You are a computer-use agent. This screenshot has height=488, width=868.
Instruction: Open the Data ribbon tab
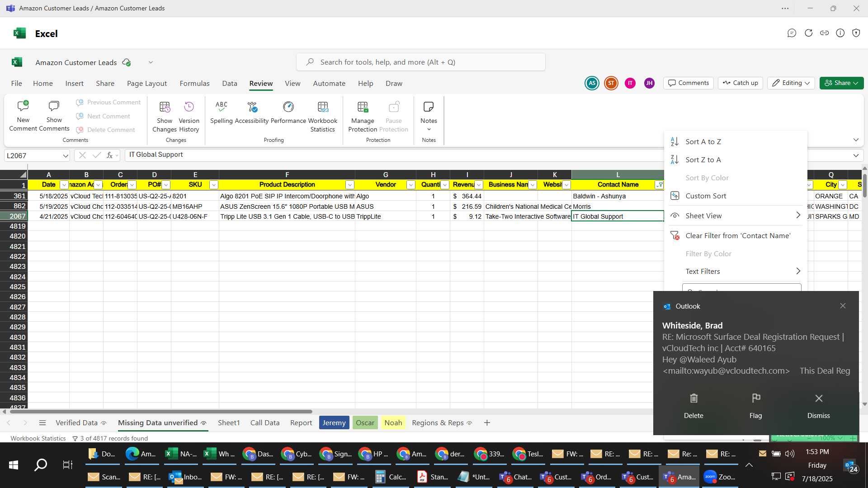click(x=230, y=84)
